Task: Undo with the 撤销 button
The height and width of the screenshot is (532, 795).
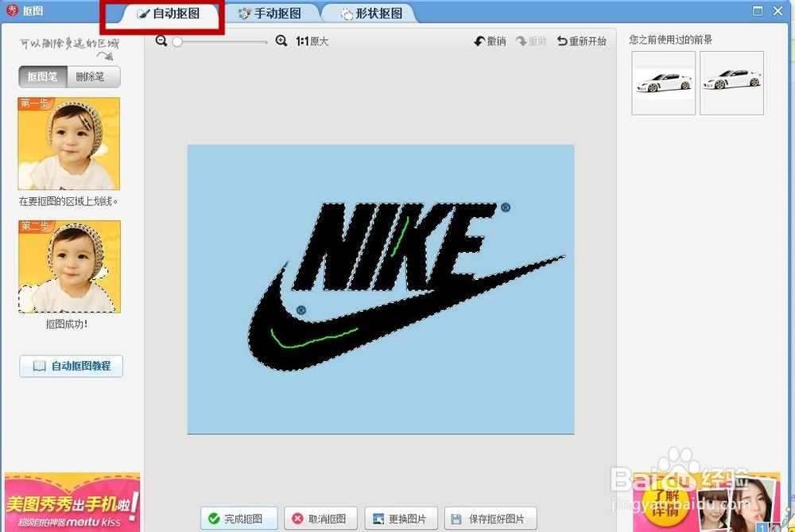Action: (490, 41)
